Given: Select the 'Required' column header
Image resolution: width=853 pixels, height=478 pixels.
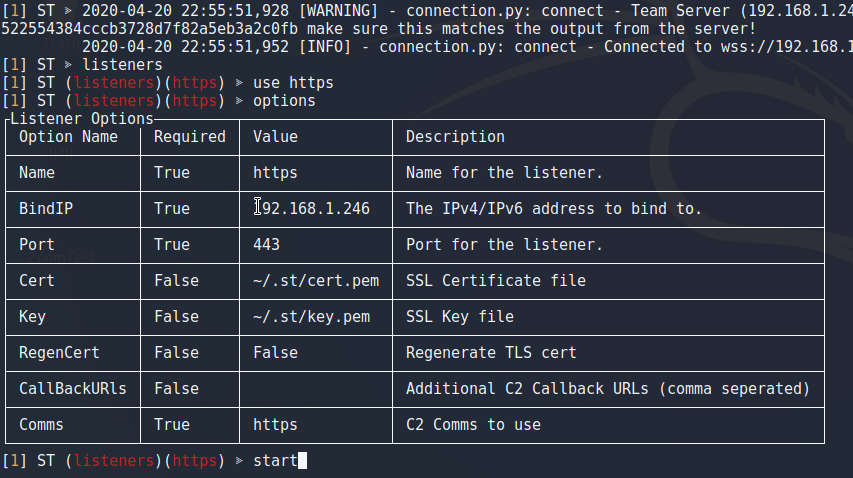Looking at the screenshot, I should tap(189, 136).
